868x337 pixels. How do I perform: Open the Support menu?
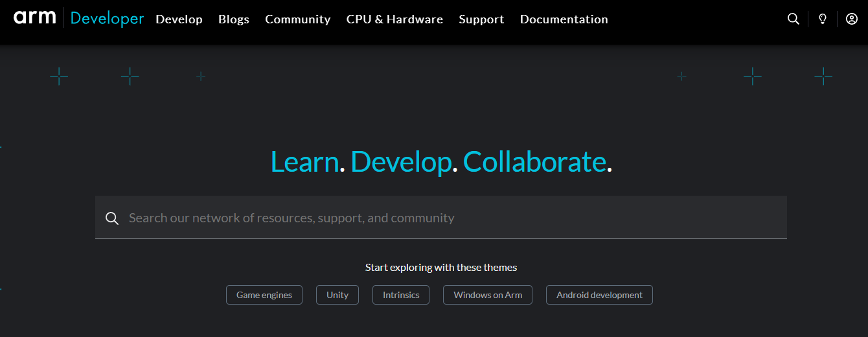[x=481, y=19]
